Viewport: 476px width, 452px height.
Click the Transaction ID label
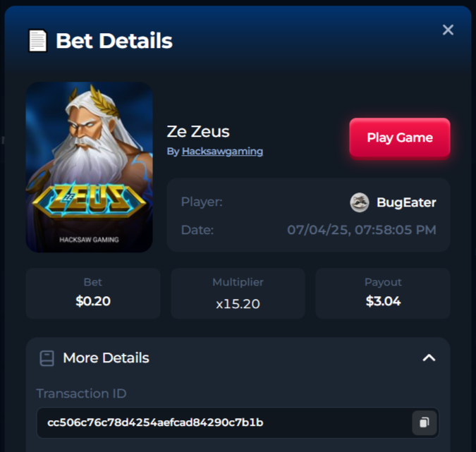[81, 393]
